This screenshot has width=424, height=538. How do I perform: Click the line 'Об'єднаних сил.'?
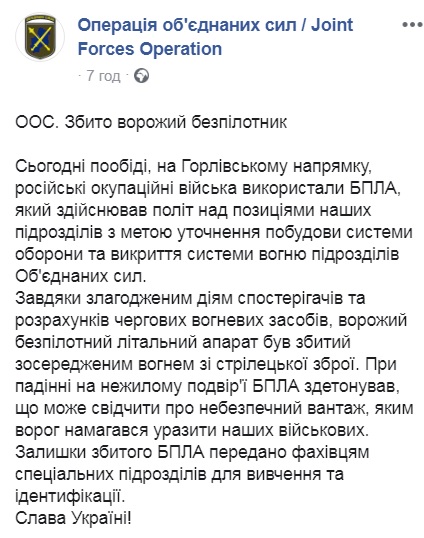[x=81, y=276]
